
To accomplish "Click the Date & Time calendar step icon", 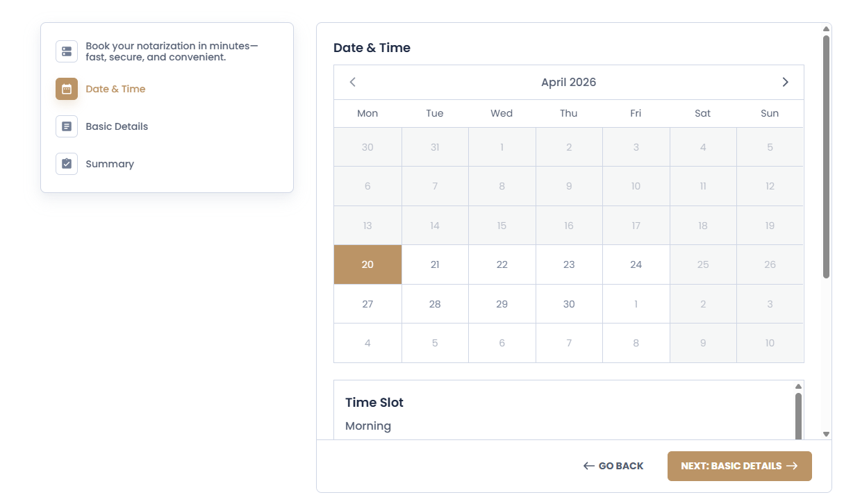I will pos(67,89).
